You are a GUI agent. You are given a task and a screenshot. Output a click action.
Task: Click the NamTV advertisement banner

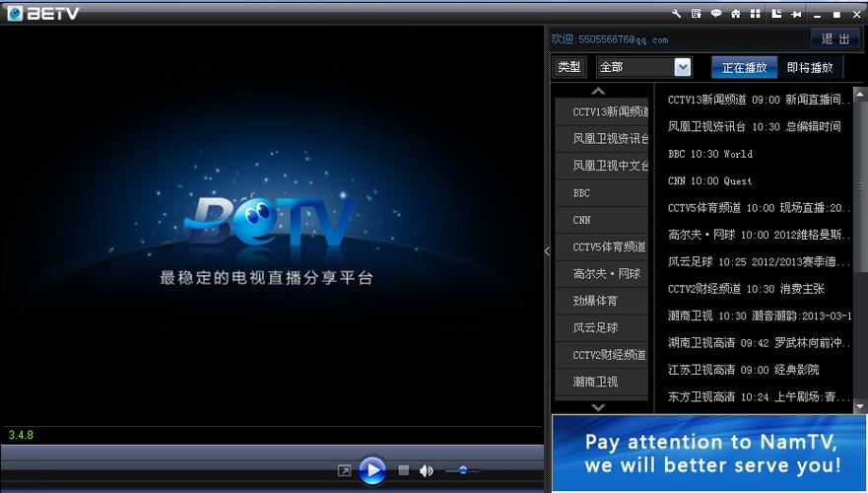coord(709,454)
